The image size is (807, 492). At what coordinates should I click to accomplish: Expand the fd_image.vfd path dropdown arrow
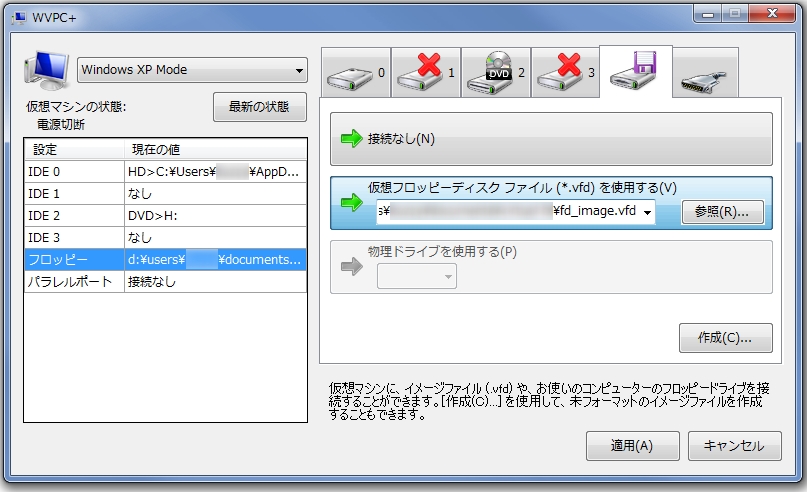647,212
